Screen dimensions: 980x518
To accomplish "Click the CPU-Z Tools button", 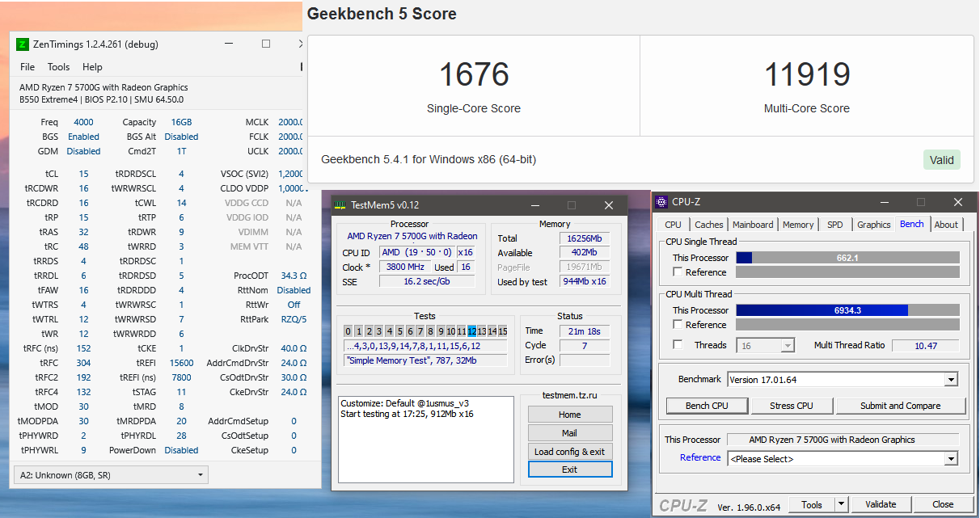I will coord(811,504).
